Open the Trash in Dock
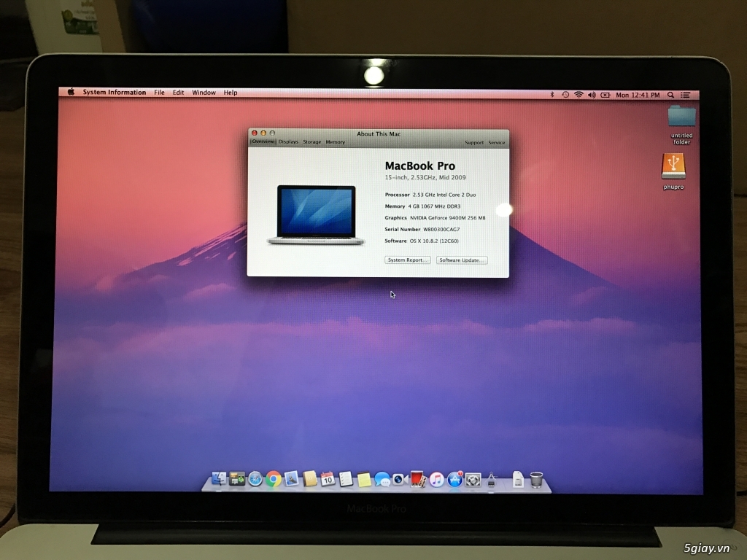The width and height of the screenshot is (747, 560). click(x=536, y=480)
